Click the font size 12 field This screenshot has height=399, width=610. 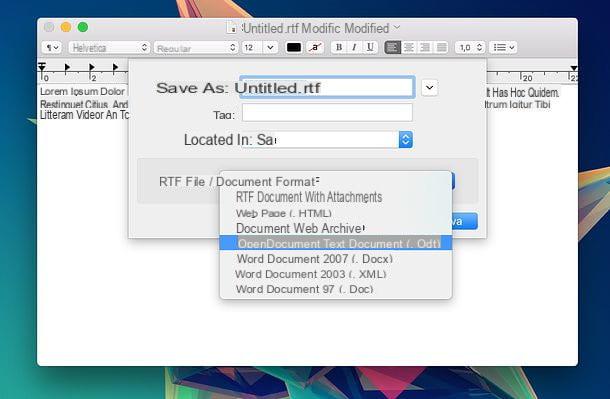(251, 47)
